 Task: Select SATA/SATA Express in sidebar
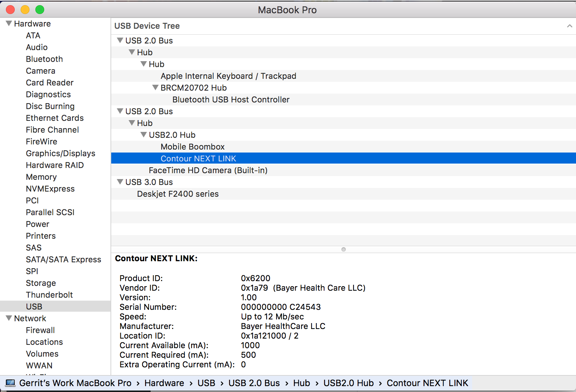point(63,259)
